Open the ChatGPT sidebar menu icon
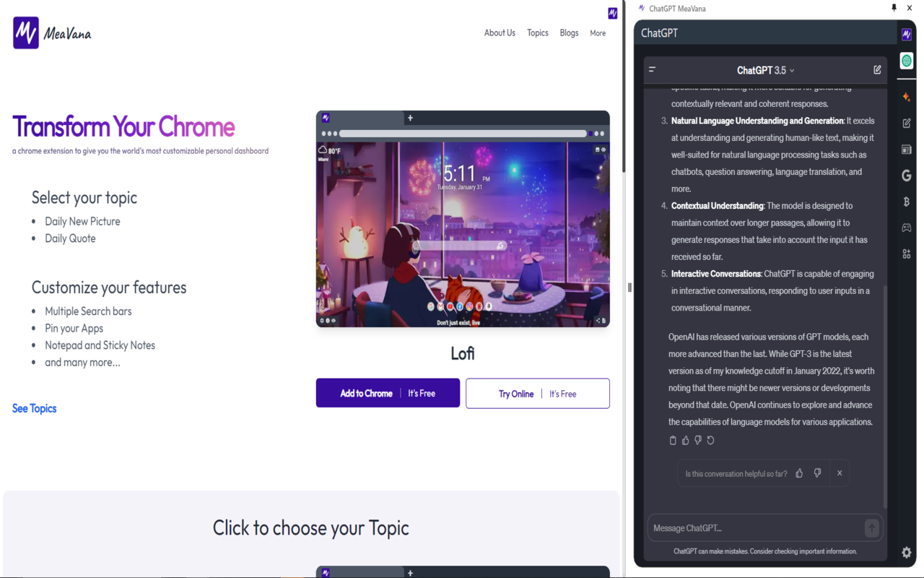The width and height of the screenshot is (924, 578). [x=652, y=69]
